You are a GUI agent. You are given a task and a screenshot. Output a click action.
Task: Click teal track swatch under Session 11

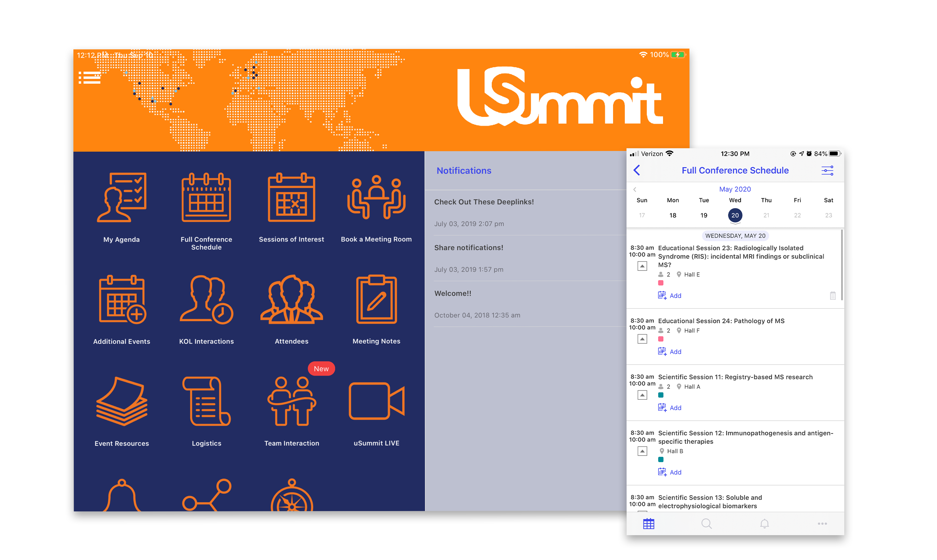click(x=660, y=395)
